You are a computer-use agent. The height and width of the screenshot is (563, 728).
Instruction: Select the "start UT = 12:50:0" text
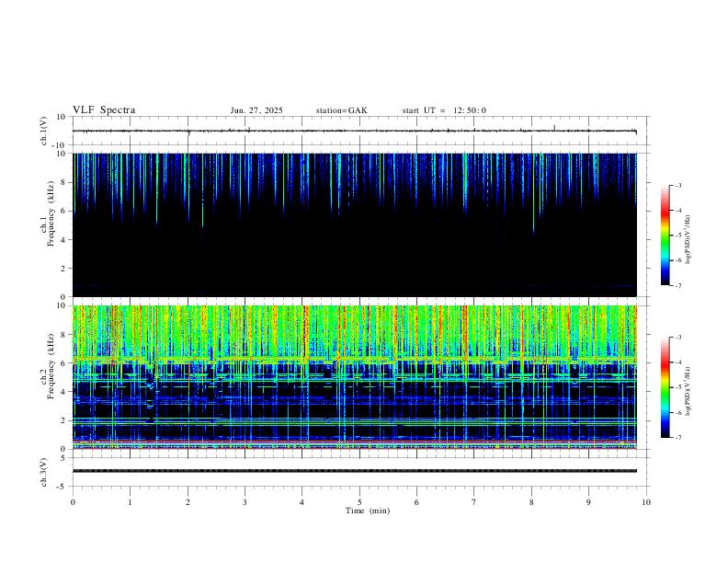click(x=444, y=110)
